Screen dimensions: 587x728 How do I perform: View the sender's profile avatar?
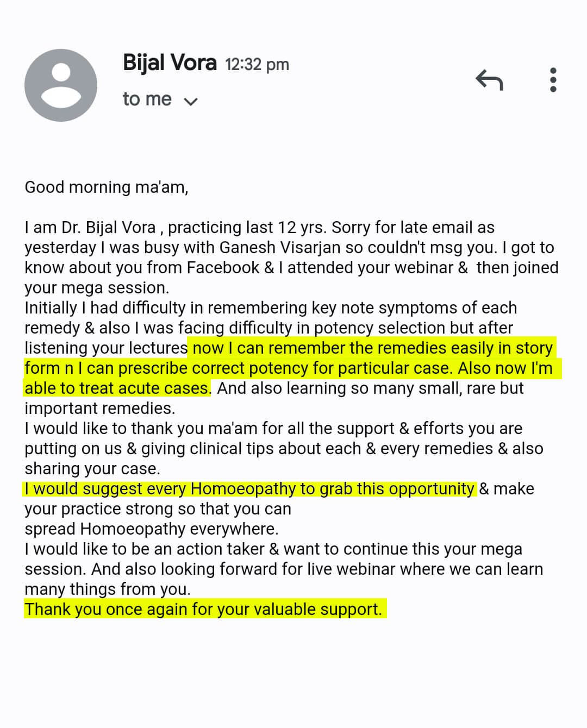pos(61,85)
